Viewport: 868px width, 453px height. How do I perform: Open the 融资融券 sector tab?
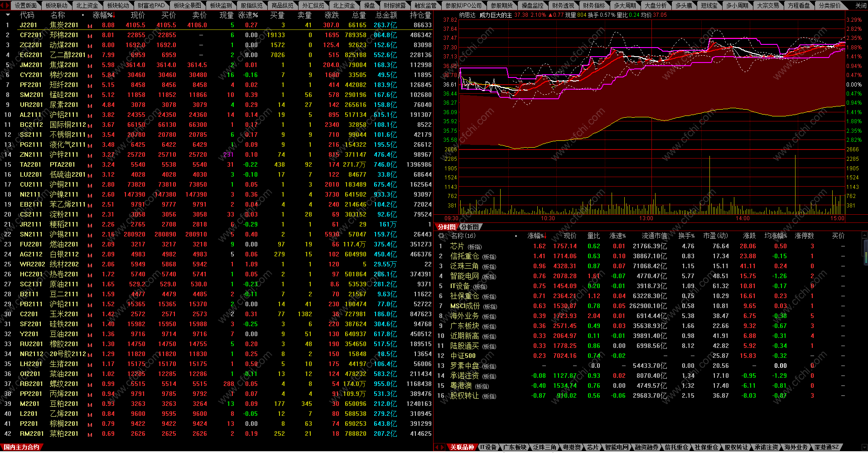pyautogui.click(x=646, y=447)
